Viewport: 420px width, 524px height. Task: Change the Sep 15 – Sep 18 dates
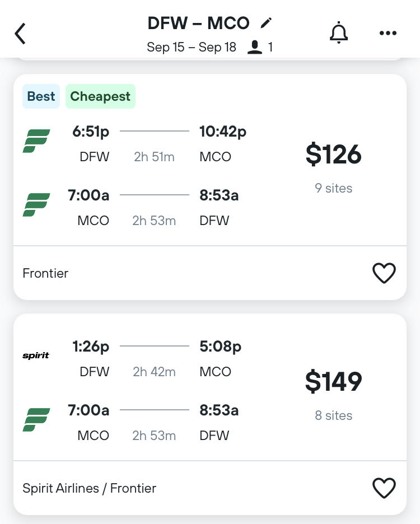pyautogui.click(x=192, y=47)
